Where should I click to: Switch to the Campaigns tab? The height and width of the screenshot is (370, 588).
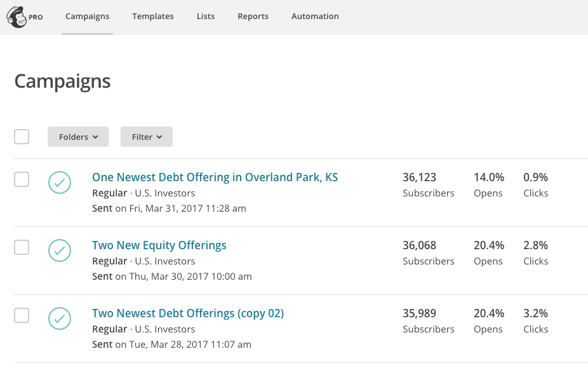(x=88, y=17)
